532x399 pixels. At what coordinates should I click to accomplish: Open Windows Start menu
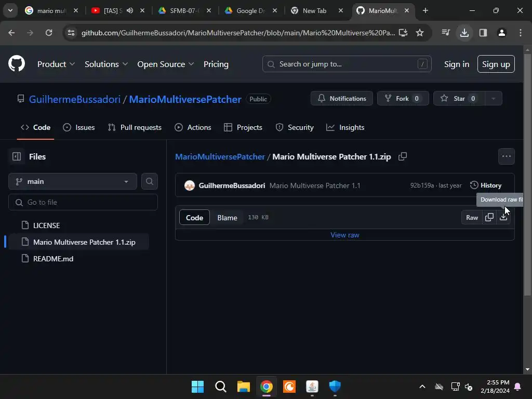point(198,387)
